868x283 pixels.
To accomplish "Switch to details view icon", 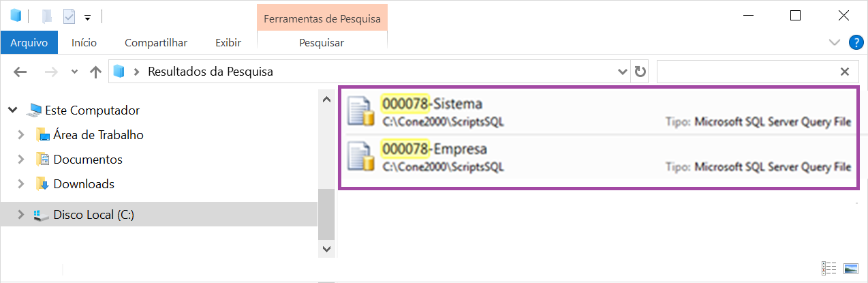I will 829,267.
